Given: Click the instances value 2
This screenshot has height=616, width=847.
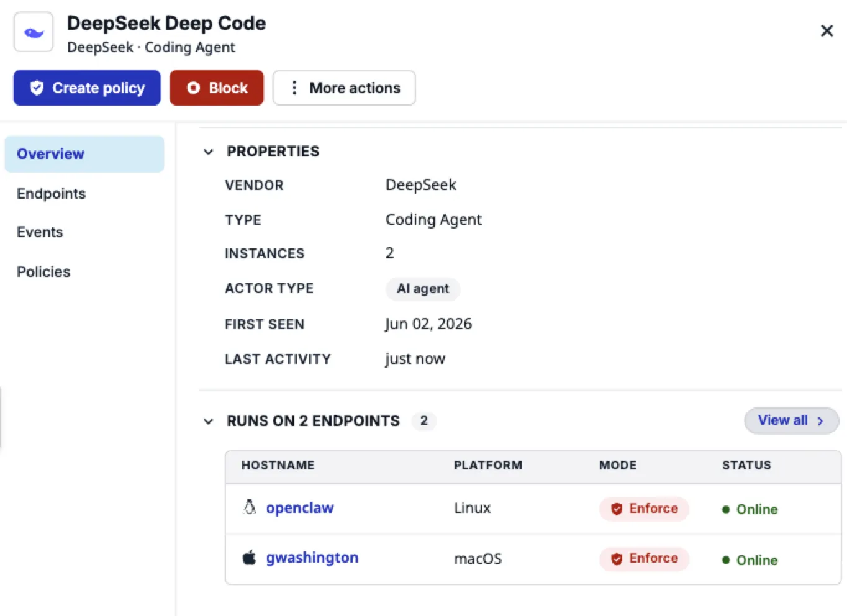Looking at the screenshot, I should click(x=390, y=253).
